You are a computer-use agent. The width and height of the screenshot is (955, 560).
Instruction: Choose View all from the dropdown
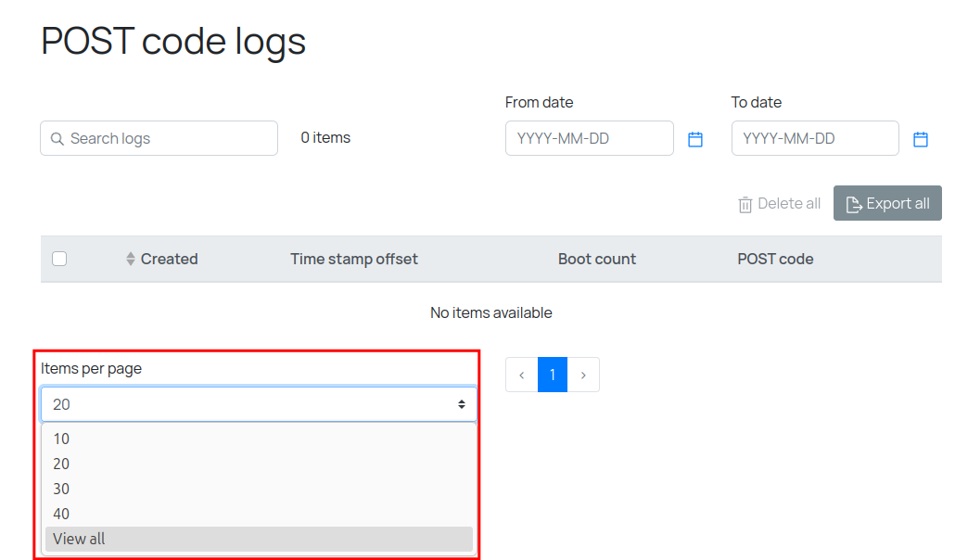[79, 539]
